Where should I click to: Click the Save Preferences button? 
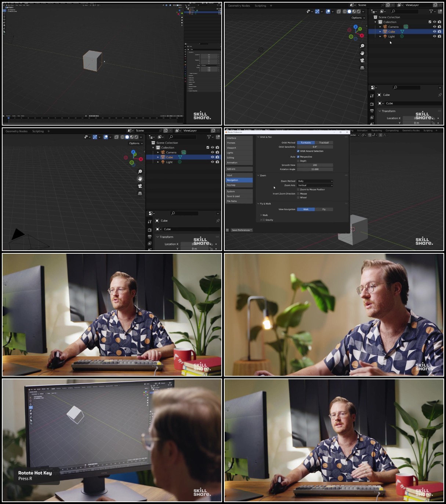click(242, 230)
